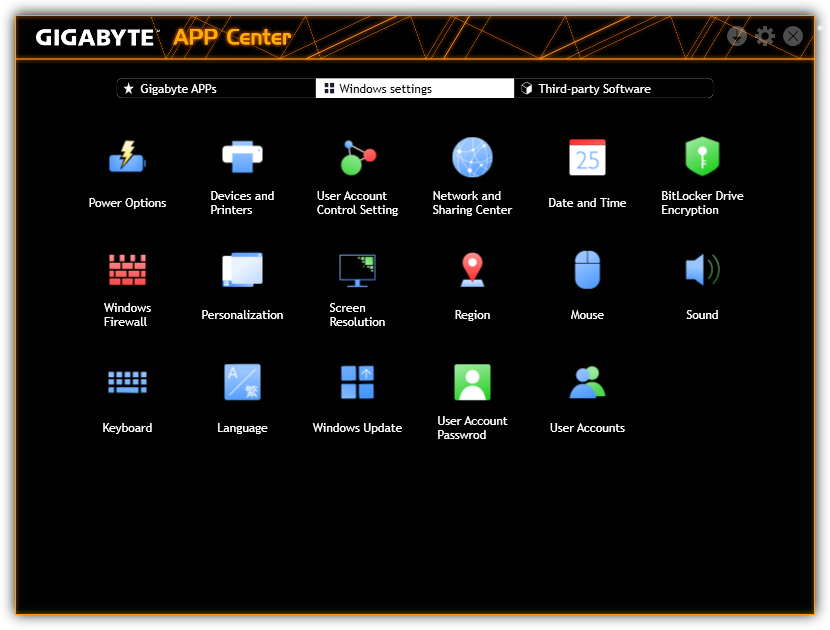
Task: Click the 'Language' label
Action: (242, 428)
